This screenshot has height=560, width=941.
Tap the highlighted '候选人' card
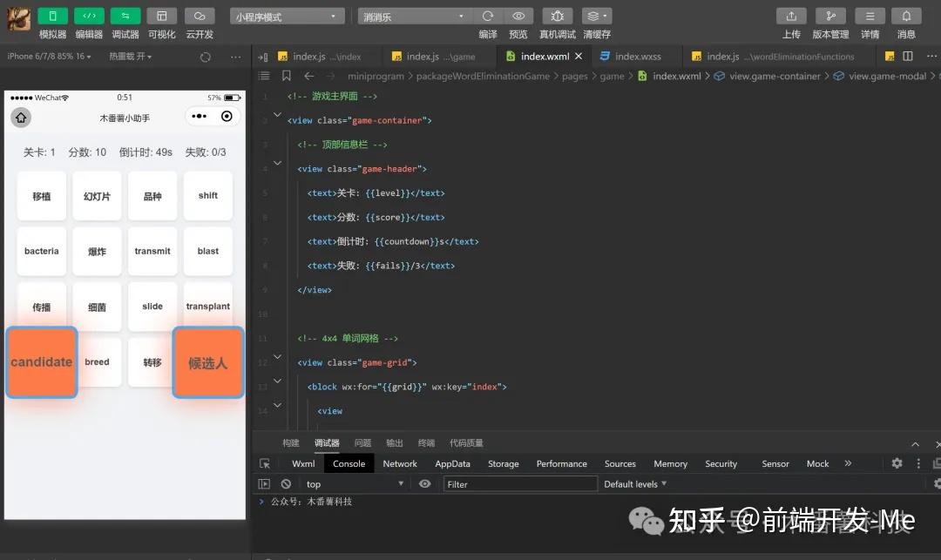tap(207, 362)
